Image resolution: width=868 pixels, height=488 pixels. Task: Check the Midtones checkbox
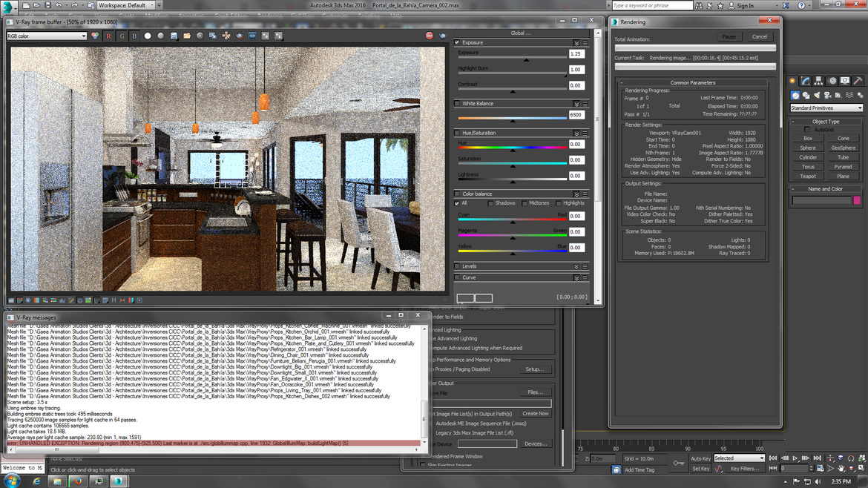(525, 204)
